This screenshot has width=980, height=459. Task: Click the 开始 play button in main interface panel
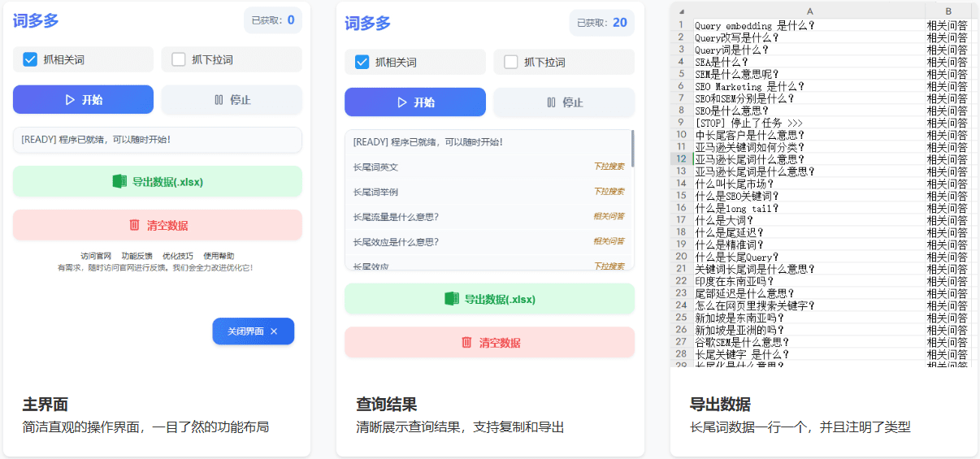pos(83,99)
